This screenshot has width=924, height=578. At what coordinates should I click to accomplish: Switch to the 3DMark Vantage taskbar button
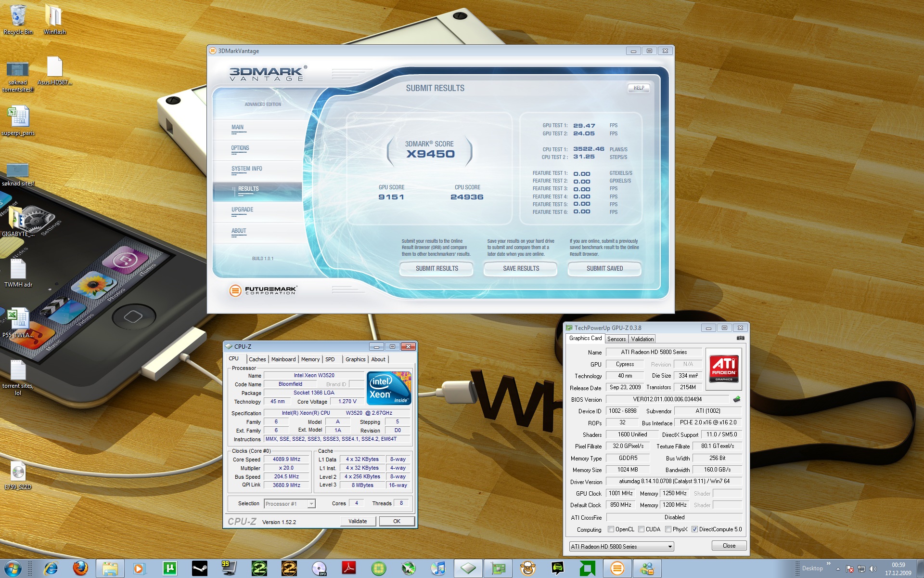(x=617, y=568)
